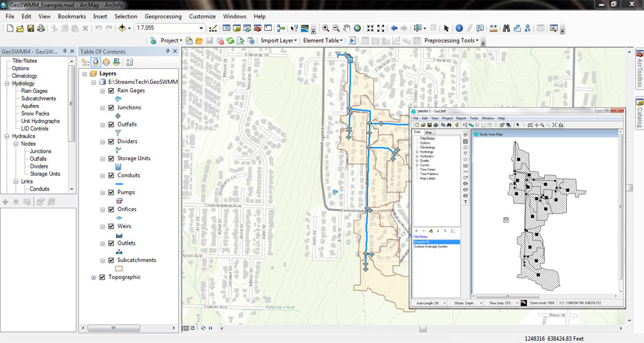Expand the Topographic layer group
Screen dimensions: 644x343
coord(94,278)
